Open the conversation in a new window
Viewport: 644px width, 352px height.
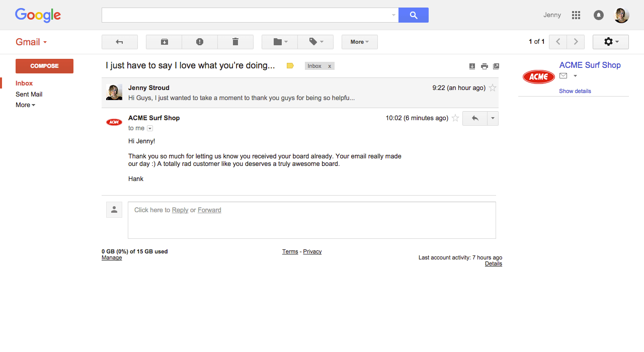[496, 66]
